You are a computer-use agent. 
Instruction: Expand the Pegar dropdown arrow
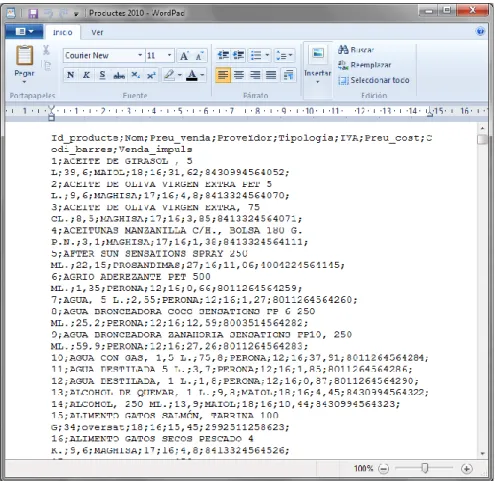pos(24,81)
